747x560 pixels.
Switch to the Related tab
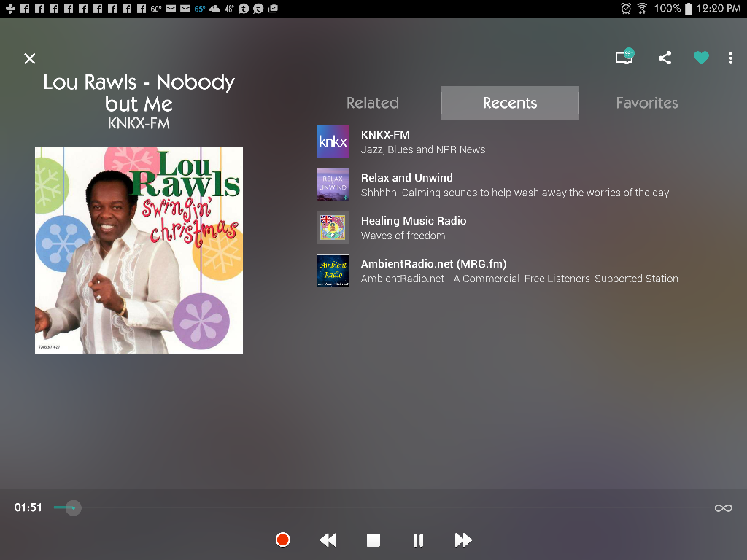click(373, 103)
